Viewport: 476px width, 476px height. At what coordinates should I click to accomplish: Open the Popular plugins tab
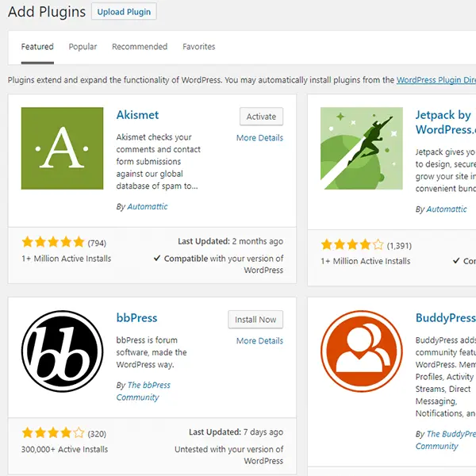point(83,47)
